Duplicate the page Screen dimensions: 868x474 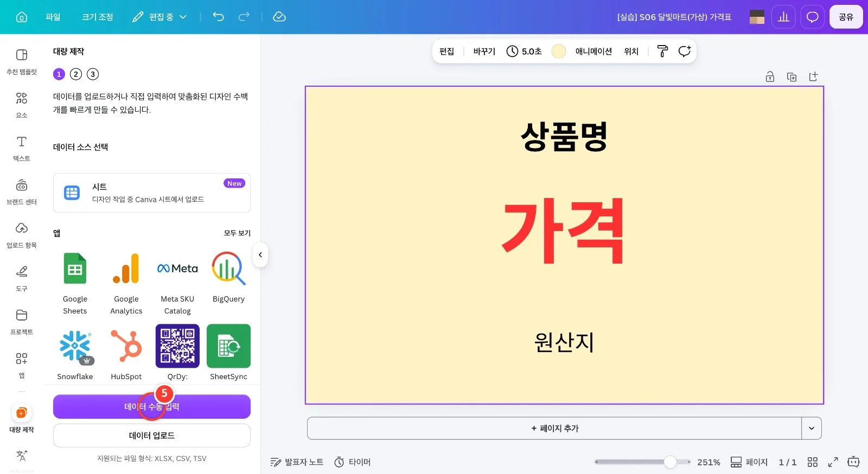coord(792,76)
